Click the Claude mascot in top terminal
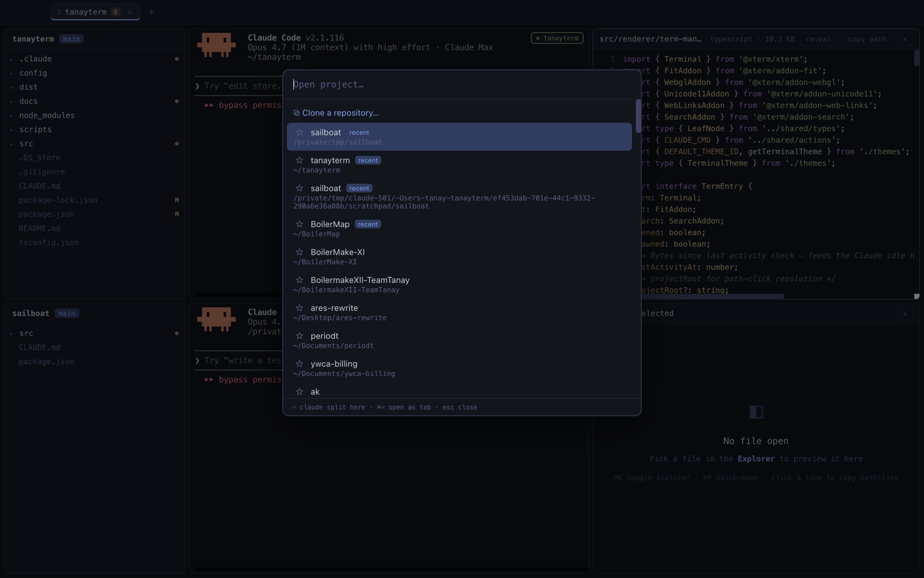The image size is (924, 578). tap(216, 45)
